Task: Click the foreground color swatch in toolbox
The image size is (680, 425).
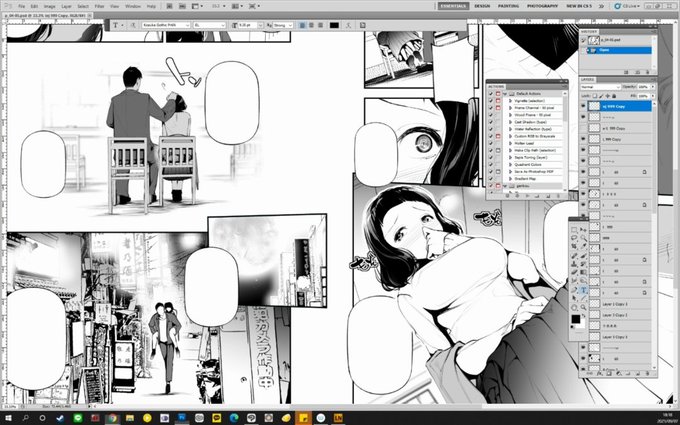Action: (x=575, y=319)
